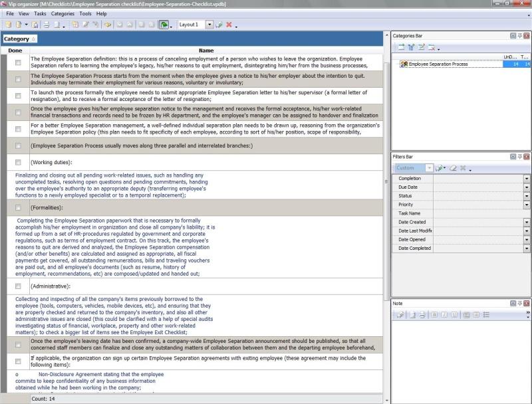Viewport: 532px width, 404px height.
Task: Click the green highlighted toolbar button
Action: [164, 25]
